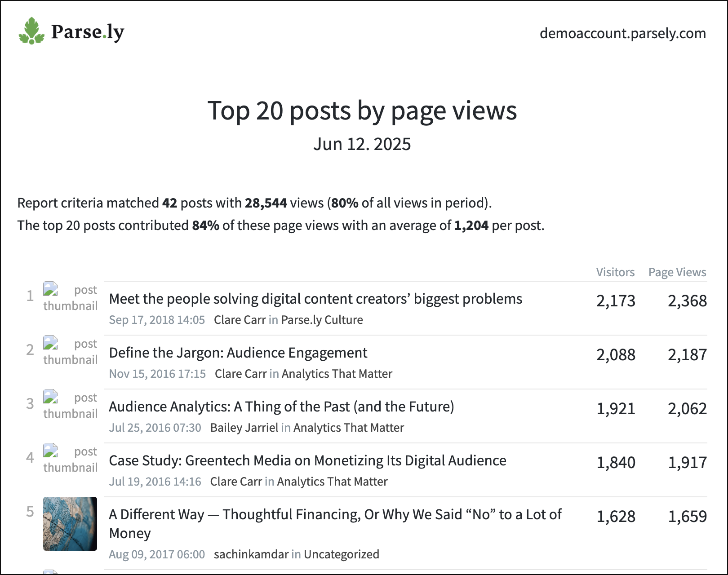Click the page views value 1,659
Image resolution: width=728 pixels, height=575 pixels.
pos(687,517)
